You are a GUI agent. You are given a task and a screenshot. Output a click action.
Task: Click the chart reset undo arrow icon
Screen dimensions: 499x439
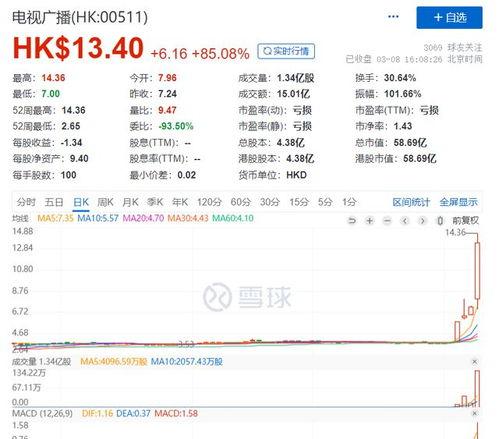tap(352, 221)
